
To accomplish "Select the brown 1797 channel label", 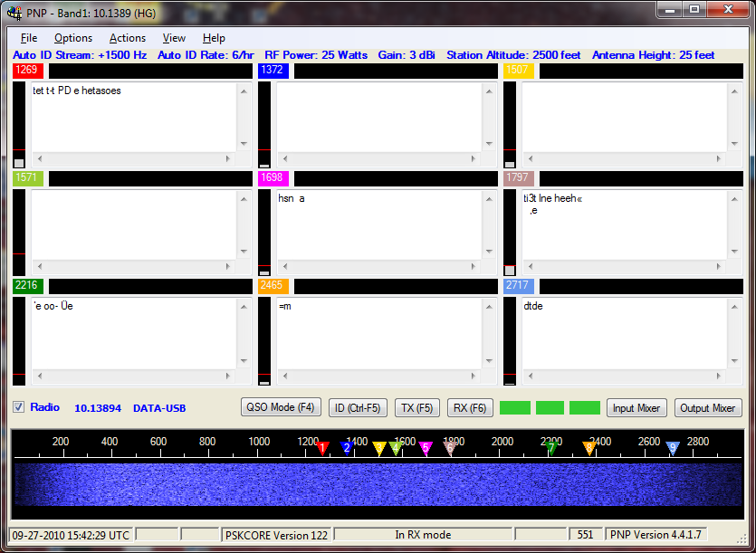I will 518,178.
